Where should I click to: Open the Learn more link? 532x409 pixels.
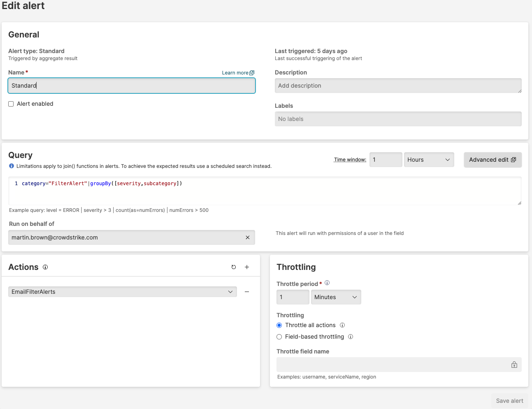click(x=238, y=73)
